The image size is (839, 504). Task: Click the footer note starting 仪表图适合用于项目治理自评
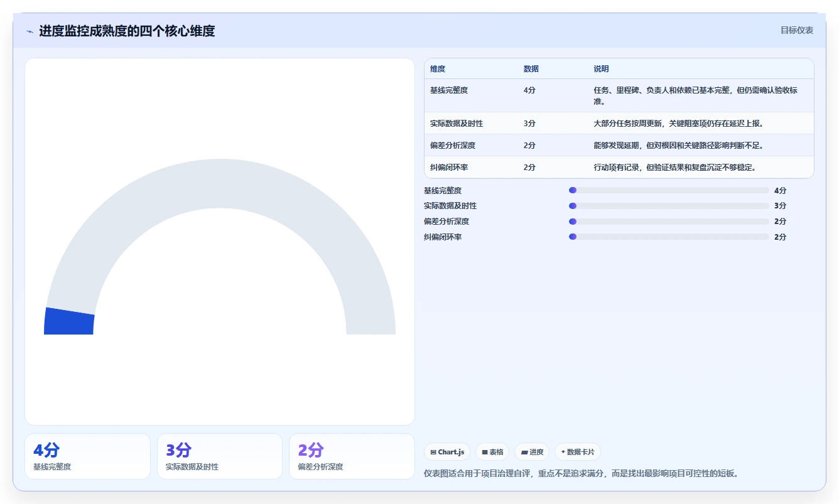582,473
